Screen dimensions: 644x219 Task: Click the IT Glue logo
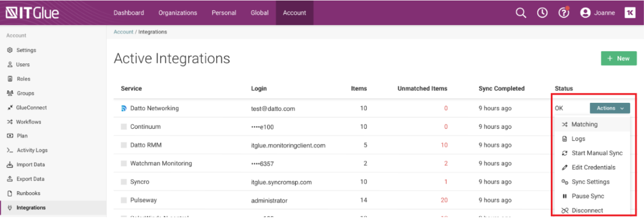32,13
